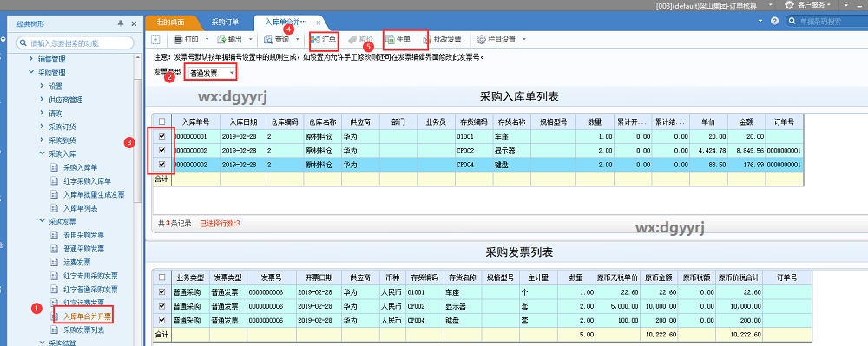Open the dropdown arrow next to 查询

point(297,40)
